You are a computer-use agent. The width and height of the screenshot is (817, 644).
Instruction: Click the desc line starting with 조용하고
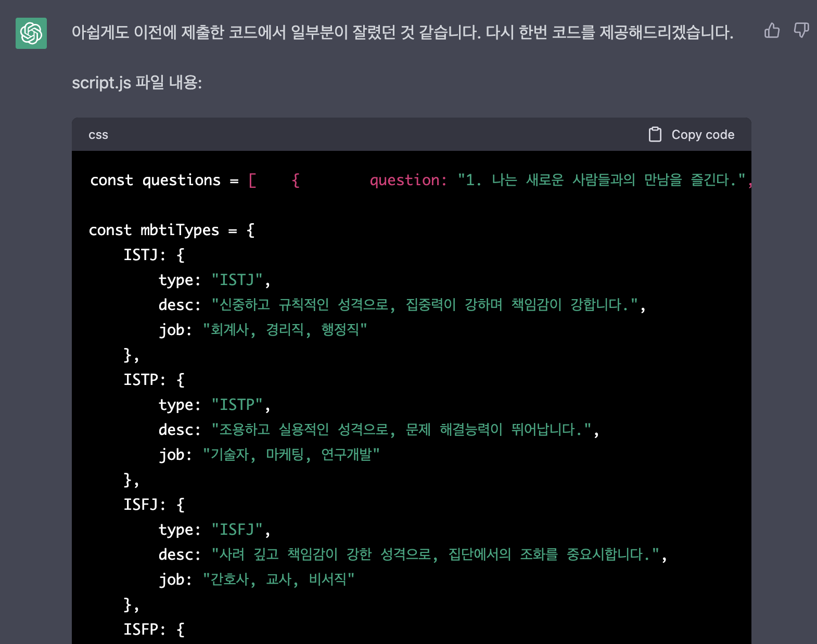[x=379, y=430]
